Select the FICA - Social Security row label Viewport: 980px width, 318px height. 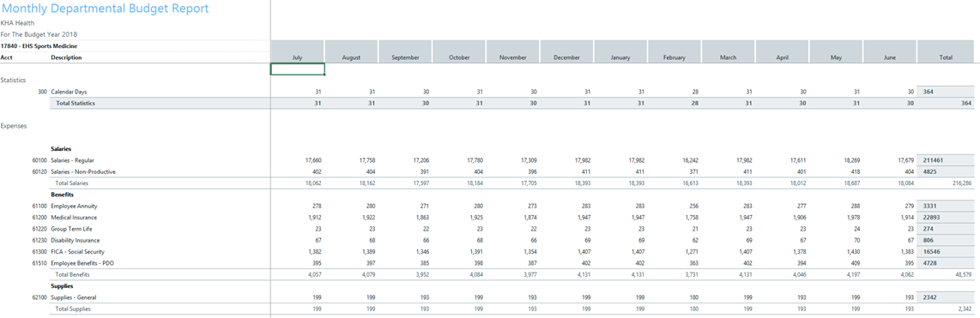(77, 252)
